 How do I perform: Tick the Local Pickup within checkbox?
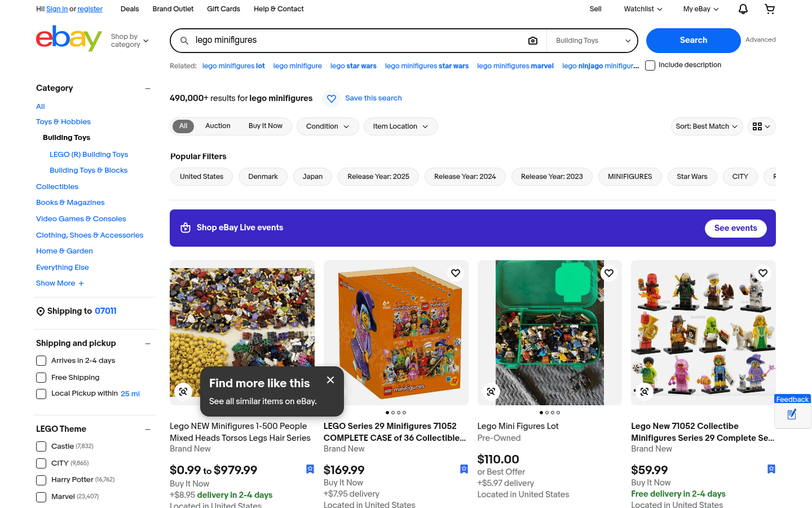click(41, 394)
